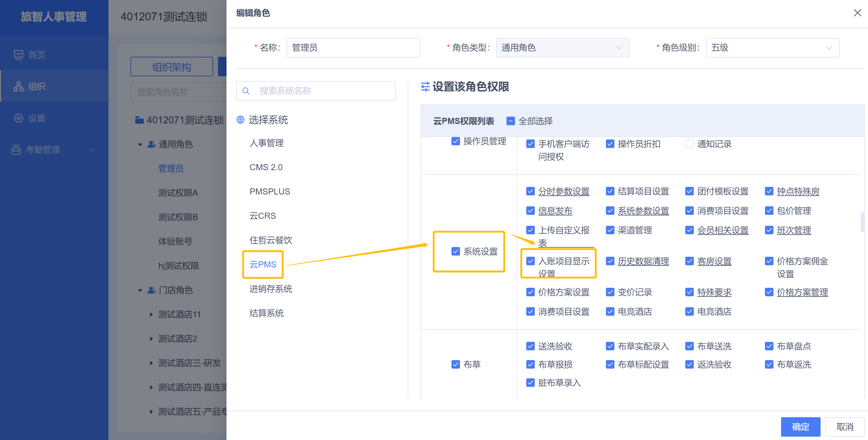868x440 pixels.
Task: Expand the 测试酒店五-产品 tree node
Action: [151, 412]
